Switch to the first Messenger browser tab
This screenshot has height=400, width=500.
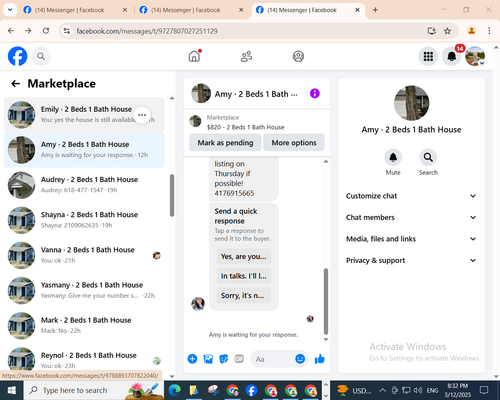click(75, 10)
